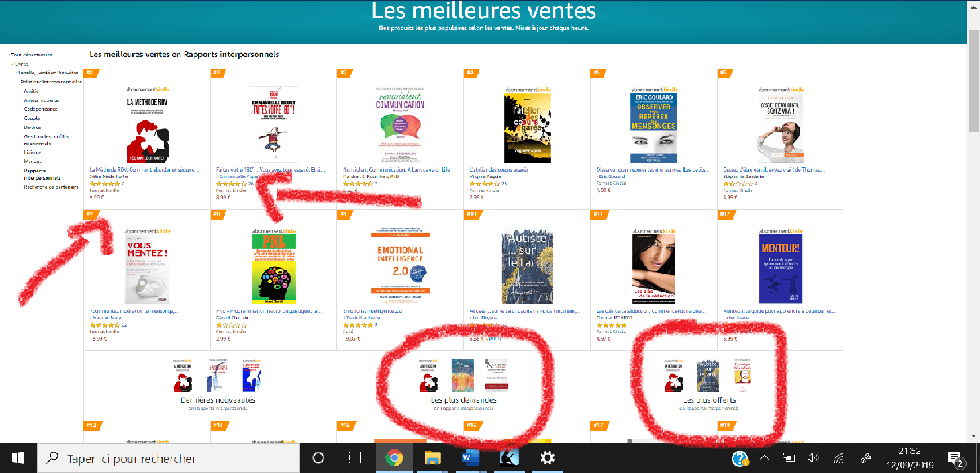The width and height of the screenshot is (980, 473).
Task: Open Settings gear in the taskbar
Action: click(548, 457)
